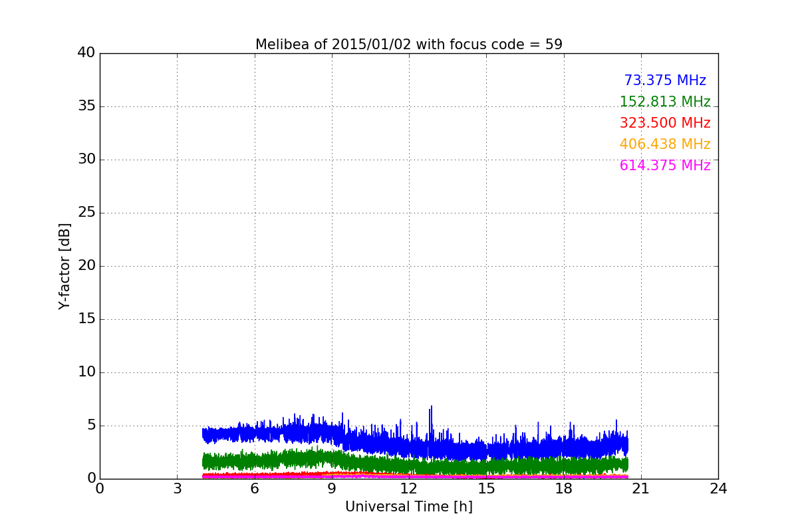Screen dimensions: 798x532
Task: Select the 406.438 MHz legend label
Action: point(665,144)
